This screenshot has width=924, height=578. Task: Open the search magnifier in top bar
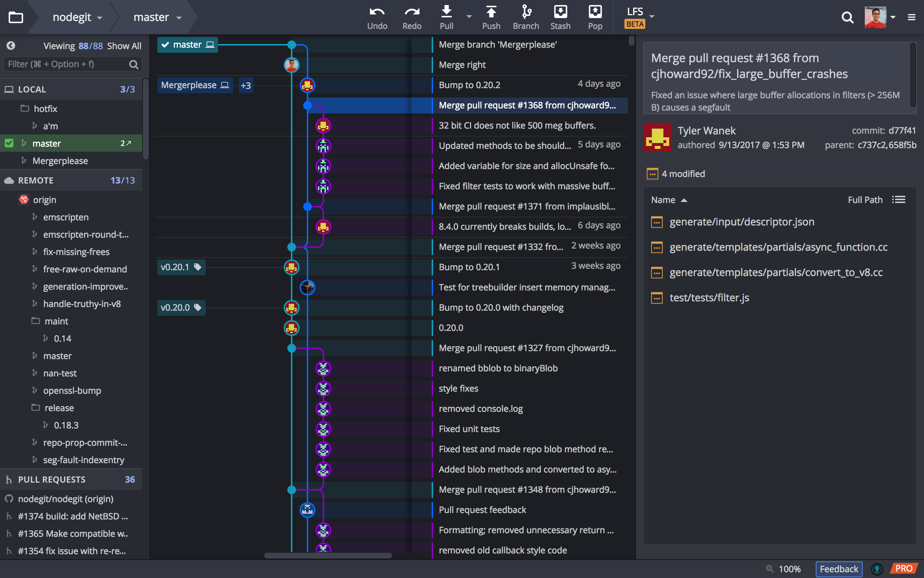pyautogui.click(x=847, y=17)
